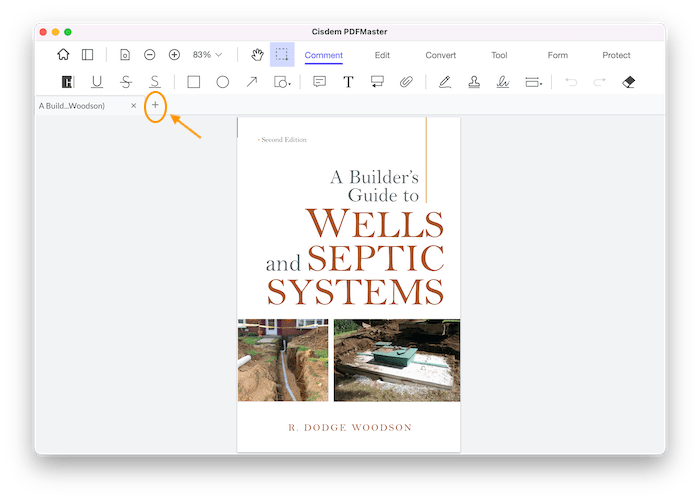Open the Convert tab
The height and width of the screenshot is (500, 700).
[x=441, y=55]
